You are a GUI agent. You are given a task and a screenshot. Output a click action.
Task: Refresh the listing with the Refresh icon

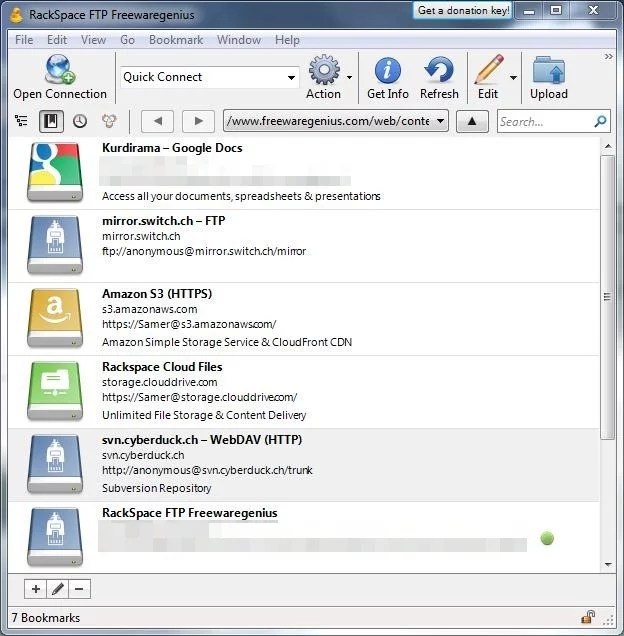[439, 70]
